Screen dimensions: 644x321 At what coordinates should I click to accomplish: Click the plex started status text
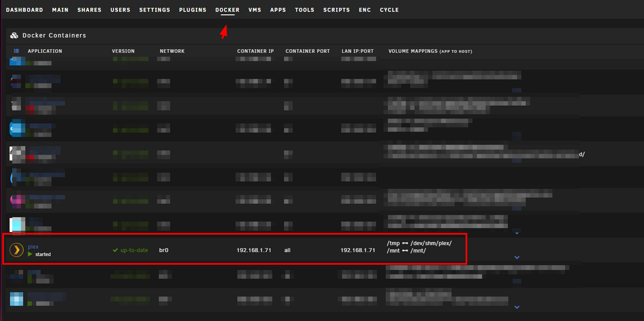pyautogui.click(x=43, y=255)
